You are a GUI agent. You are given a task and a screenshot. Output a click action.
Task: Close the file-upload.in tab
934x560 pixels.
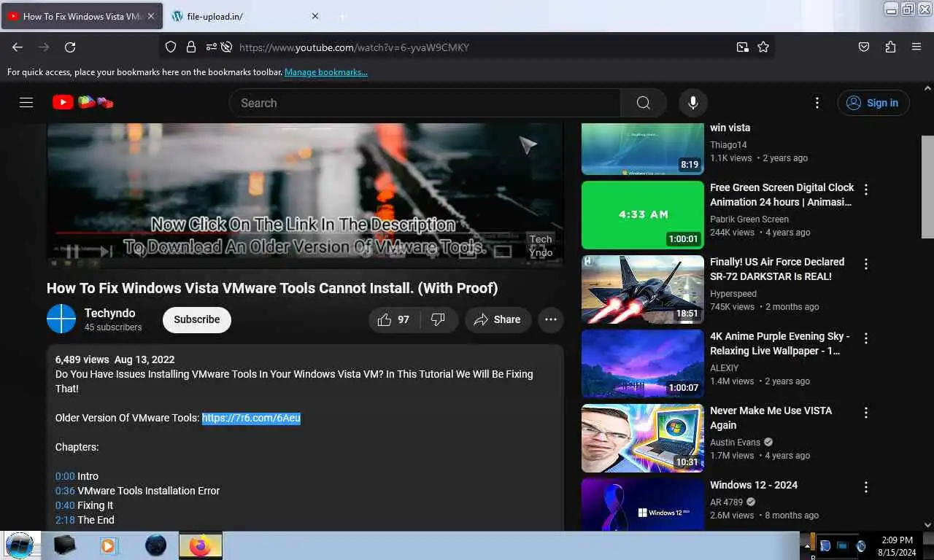coord(315,16)
